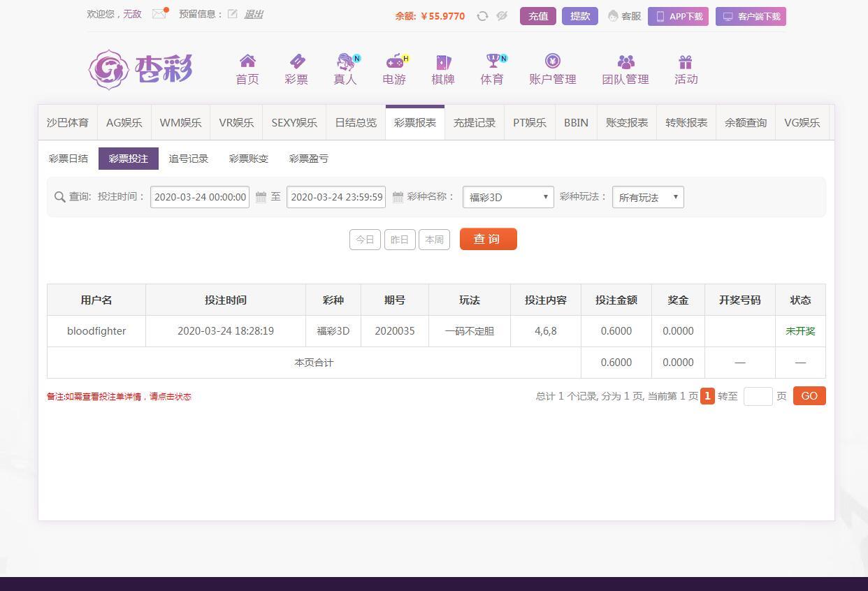The height and width of the screenshot is (591, 868).
Task: Open the 彩票 lottery ticket icon
Action: tap(296, 61)
